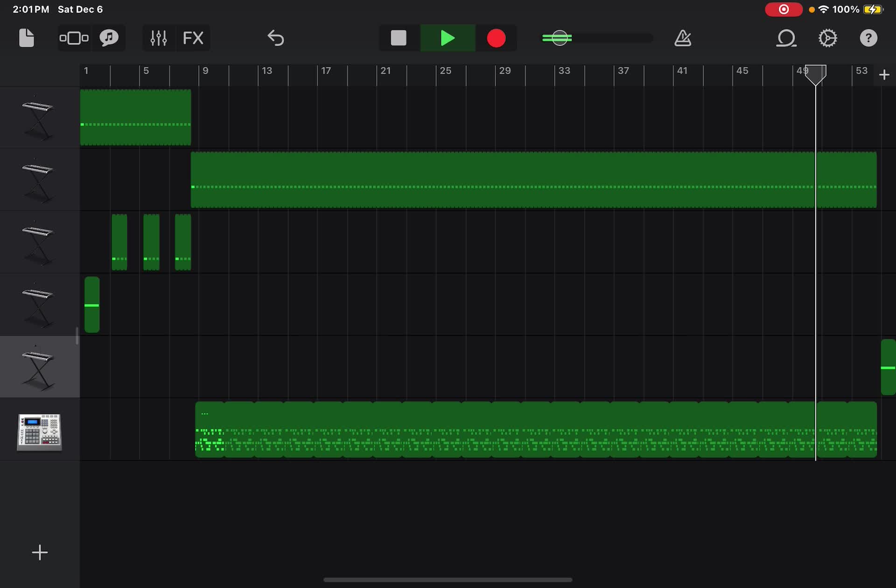Switch to Live Loops grid view
The image size is (896, 588).
[x=74, y=38]
